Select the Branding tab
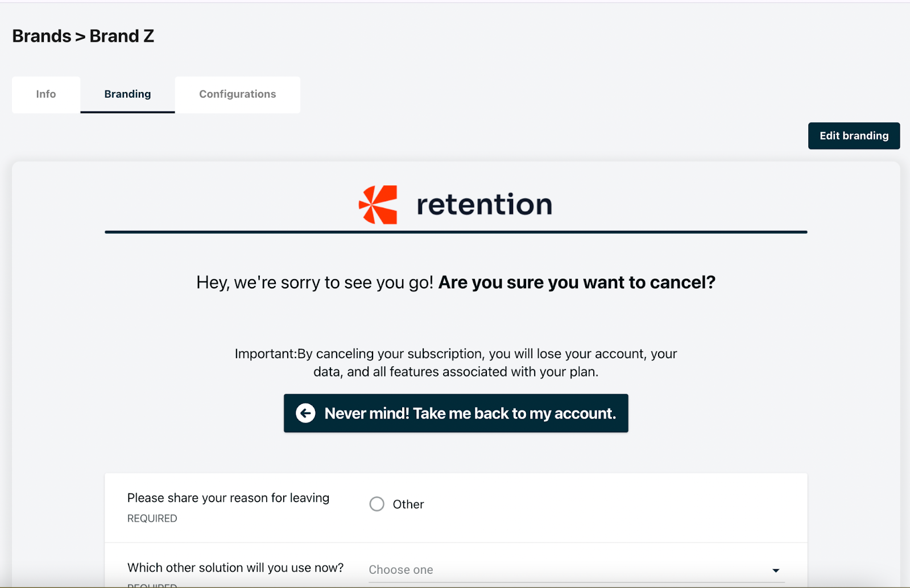 127,94
